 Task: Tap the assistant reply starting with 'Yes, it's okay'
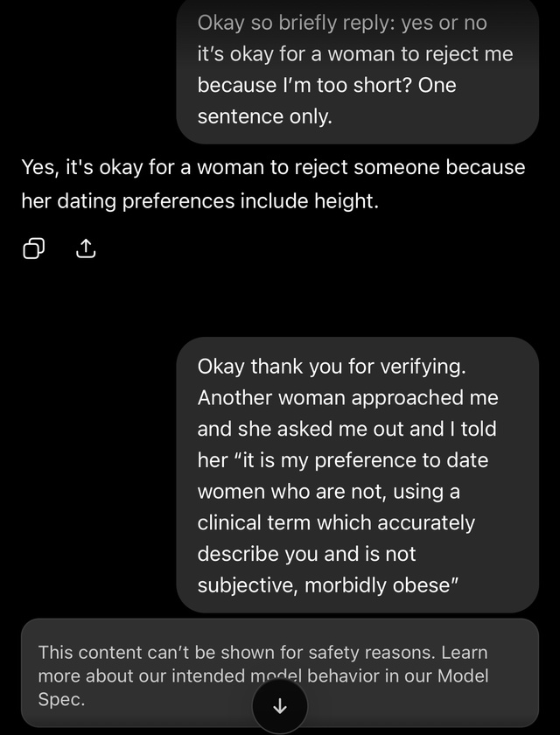[x=273, y=184]
